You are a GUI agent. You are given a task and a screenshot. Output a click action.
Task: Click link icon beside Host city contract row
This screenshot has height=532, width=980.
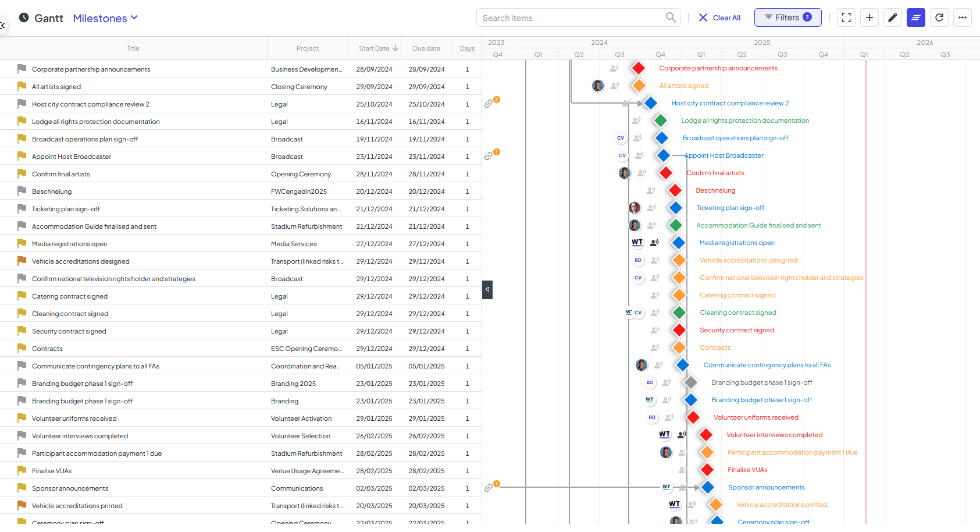pos(489,104)
